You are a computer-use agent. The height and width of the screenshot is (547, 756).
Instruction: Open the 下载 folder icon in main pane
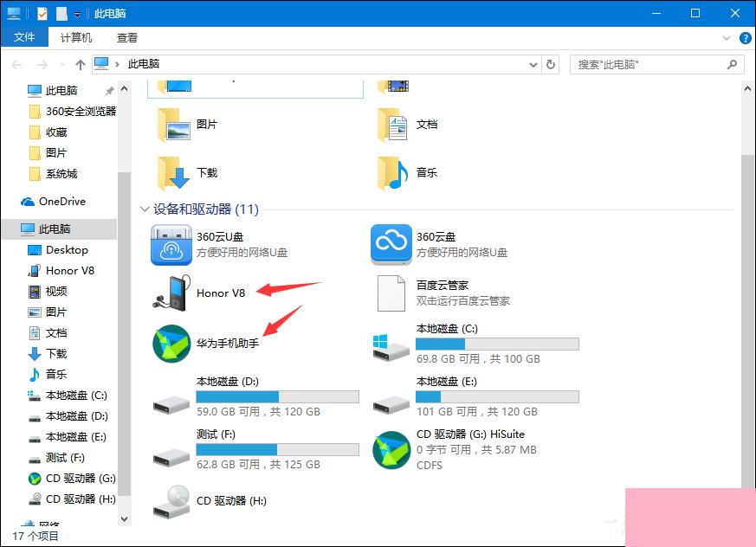coord(173,172)
